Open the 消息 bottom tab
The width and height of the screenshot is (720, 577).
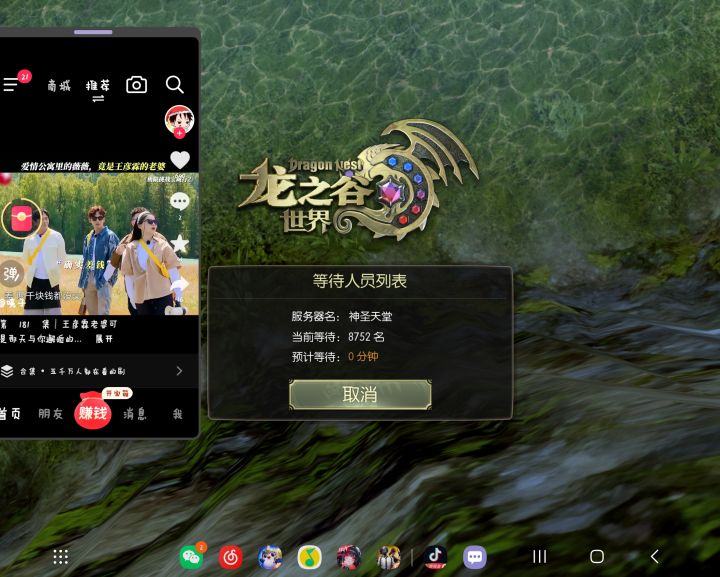click(135, 414)
